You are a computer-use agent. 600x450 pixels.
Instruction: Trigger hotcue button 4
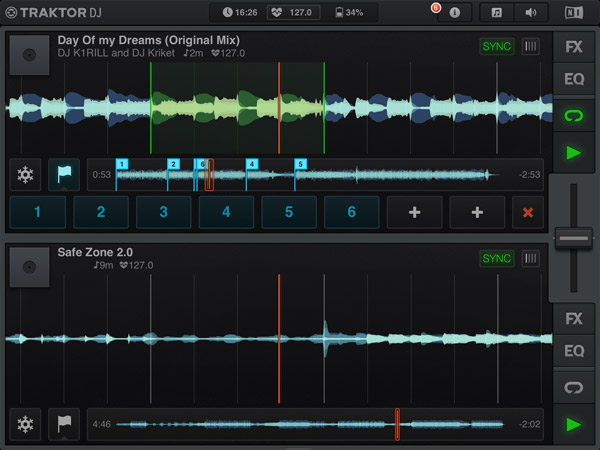(x=226, y=212)
